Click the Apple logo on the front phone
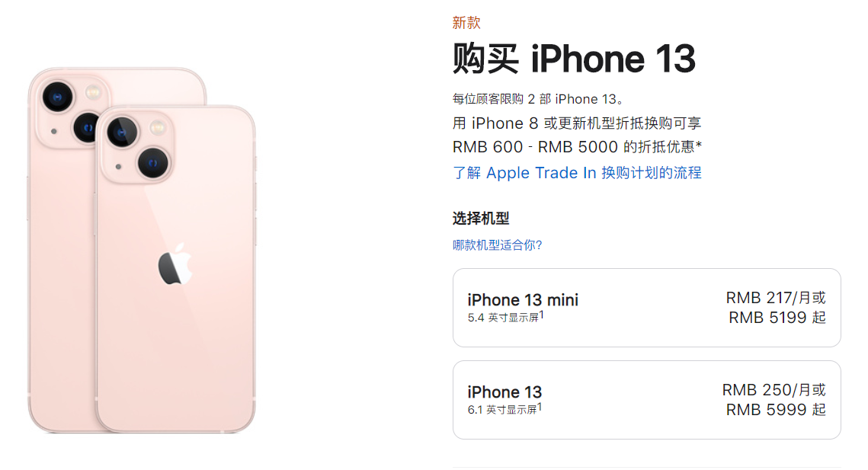 coord(175,264)
